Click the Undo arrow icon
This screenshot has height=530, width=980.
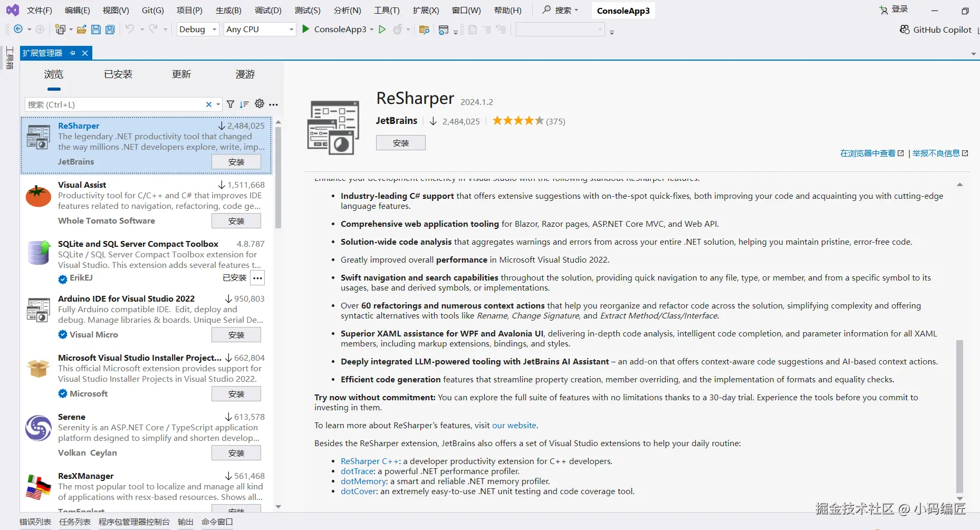click(130, 29)
